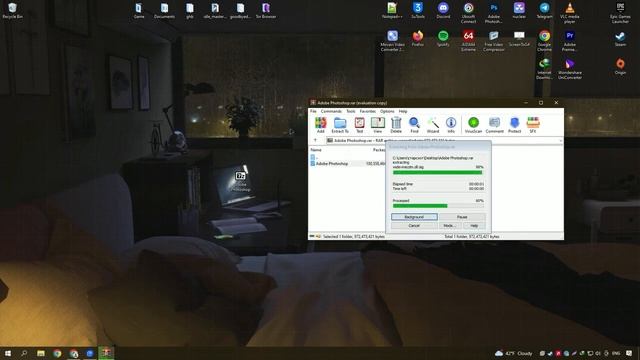The height and width of the screenshot is (360, 640).
Task: Select the Google Chrome desktop icon
Action: (544, 40)
